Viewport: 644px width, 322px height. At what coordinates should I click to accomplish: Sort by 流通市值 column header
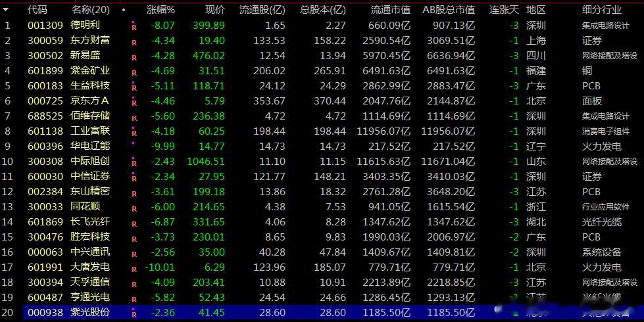click(391, 10)
